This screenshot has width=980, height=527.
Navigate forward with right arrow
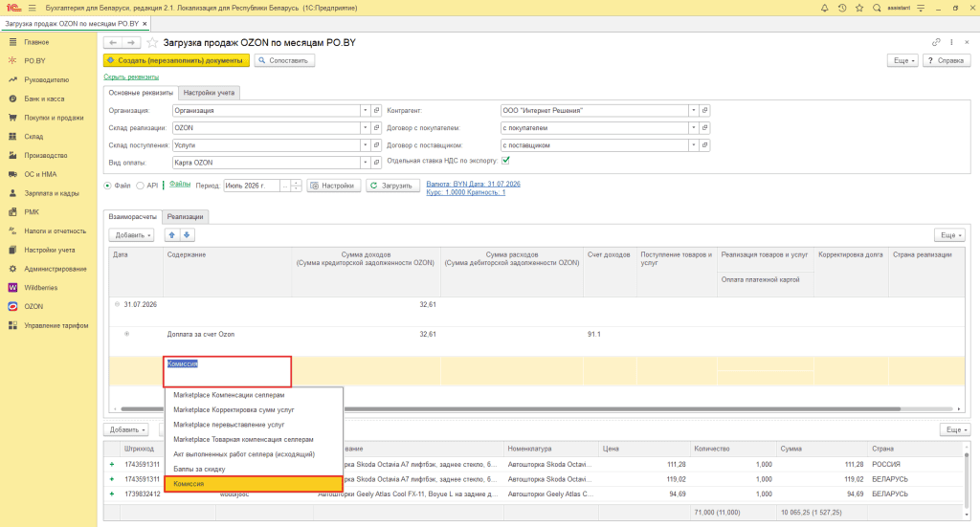[130, 42]
